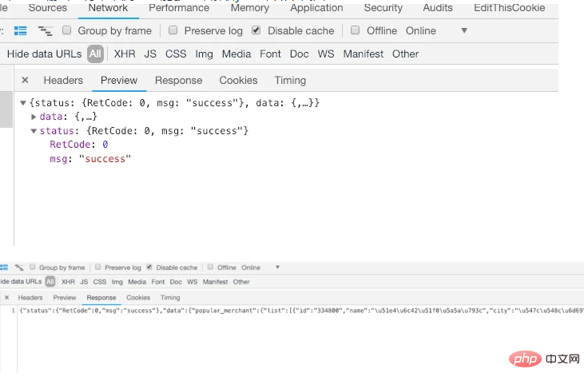Open Cookies tab in the bottom panel
This screenshot has width=588, height=385.
(138, 297)
